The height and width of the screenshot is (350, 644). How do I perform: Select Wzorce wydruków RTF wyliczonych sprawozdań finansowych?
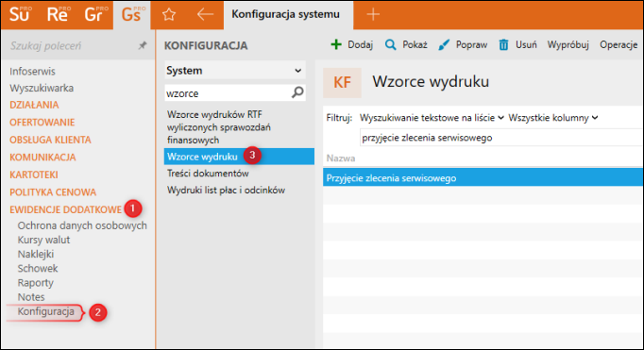[218, 127]
